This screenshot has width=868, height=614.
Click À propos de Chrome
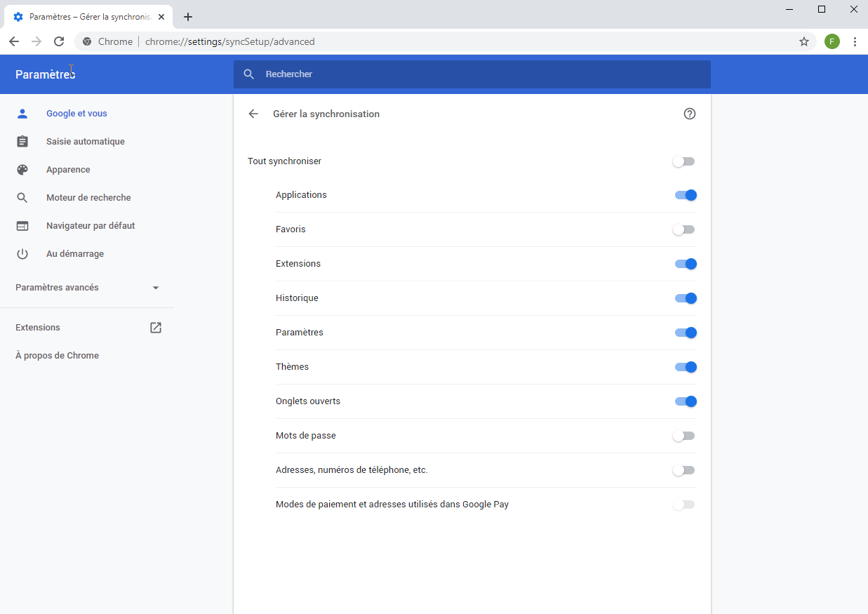[x=57, y=355]
